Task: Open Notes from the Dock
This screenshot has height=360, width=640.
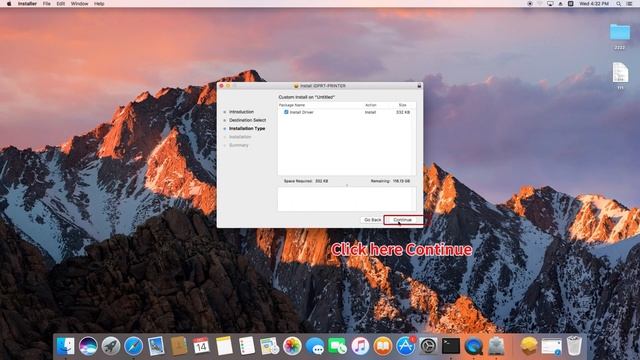Action: tap(224, 346)
